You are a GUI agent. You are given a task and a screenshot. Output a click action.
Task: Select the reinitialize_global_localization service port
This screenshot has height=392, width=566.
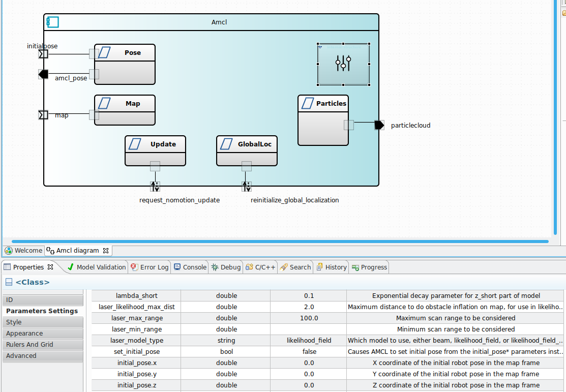point(247,187)
